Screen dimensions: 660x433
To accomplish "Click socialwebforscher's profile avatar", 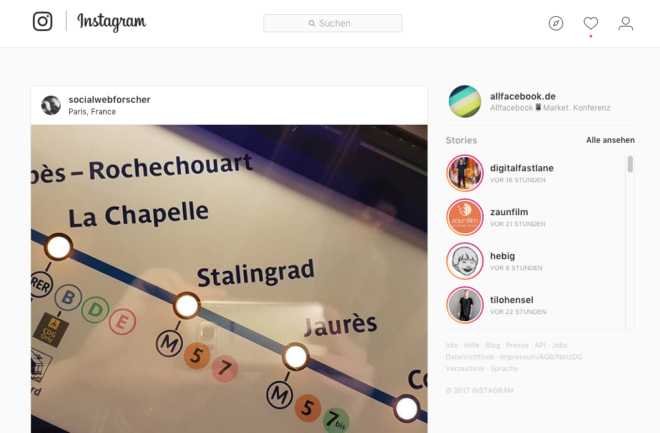I will pyautogui.click(x=51, y=105).
